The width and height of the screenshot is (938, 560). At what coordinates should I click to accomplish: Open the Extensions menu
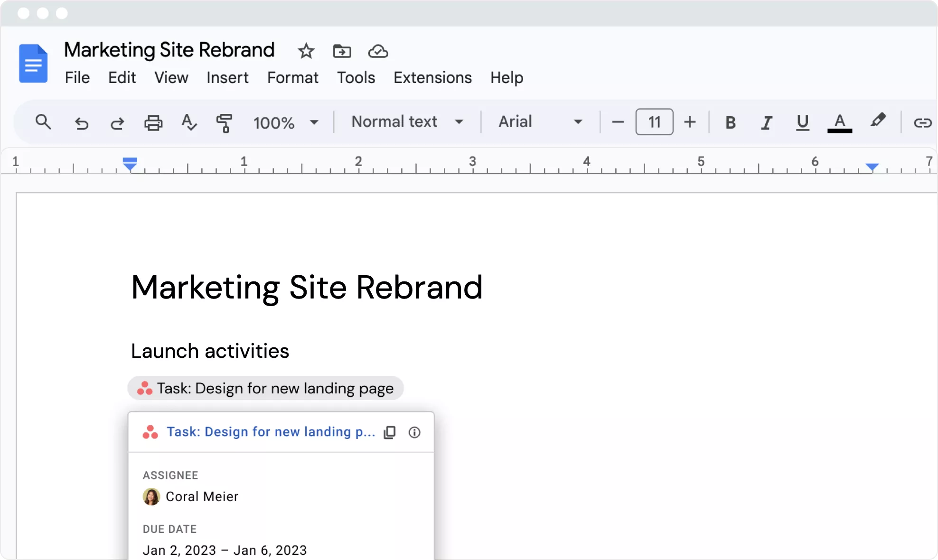pyautogui.click(x=432, y=77)
